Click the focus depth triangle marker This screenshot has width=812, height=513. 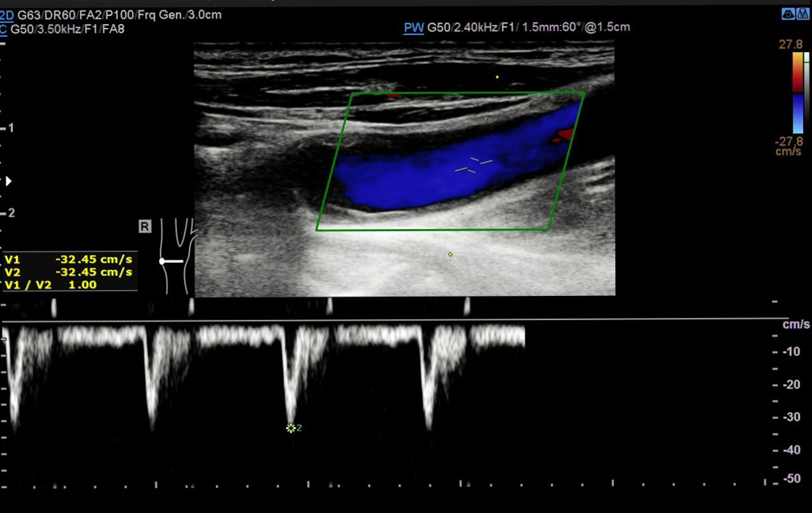pos(8,181)
